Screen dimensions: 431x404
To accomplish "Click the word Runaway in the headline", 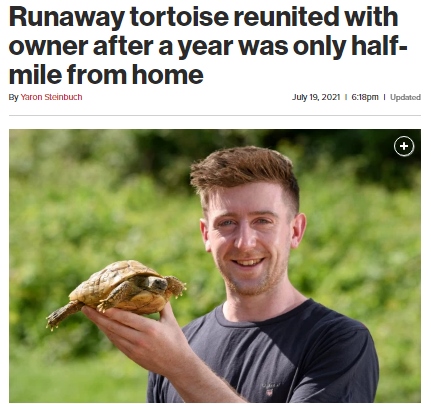I will 67,18.
